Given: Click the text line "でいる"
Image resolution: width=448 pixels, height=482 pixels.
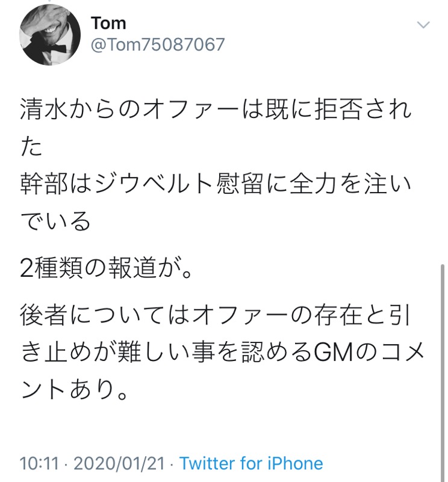Looking at the screenshot, I should click(x=55, y=221).
